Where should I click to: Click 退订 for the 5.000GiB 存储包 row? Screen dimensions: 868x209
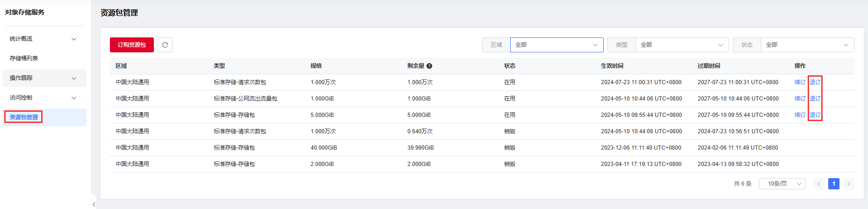point(815,115)
